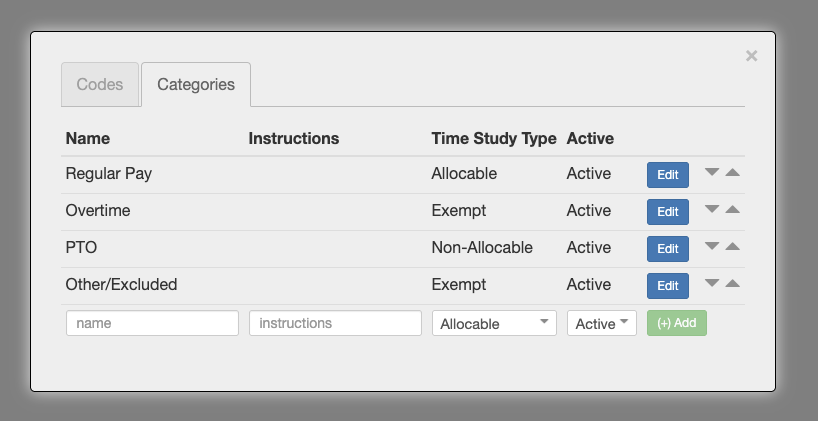Focus the new category name field
Viewport: 818px width, 421px height.
click(x=152, y=323)
